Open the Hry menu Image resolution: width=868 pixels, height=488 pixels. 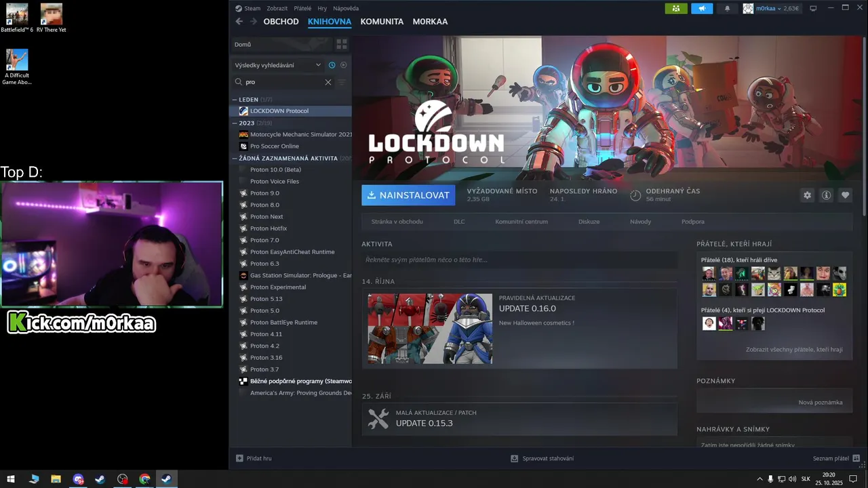[322, 8]
